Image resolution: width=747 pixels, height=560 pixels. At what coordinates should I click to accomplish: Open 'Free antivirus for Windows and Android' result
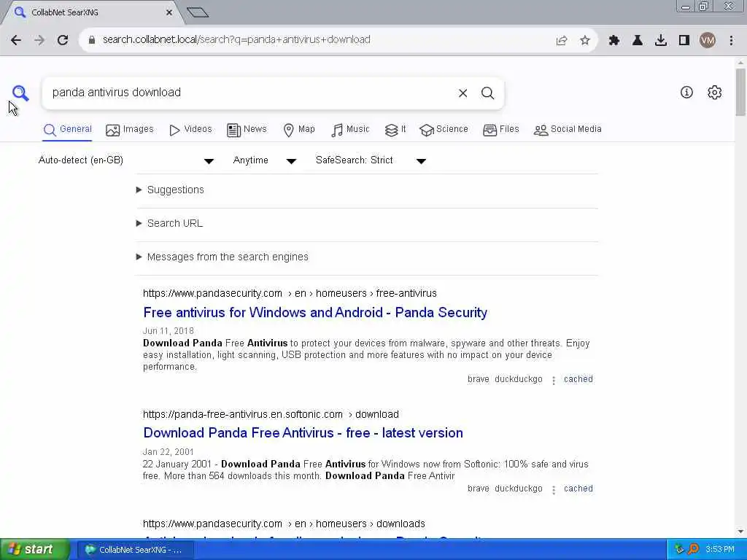click(x=315, y=313)
